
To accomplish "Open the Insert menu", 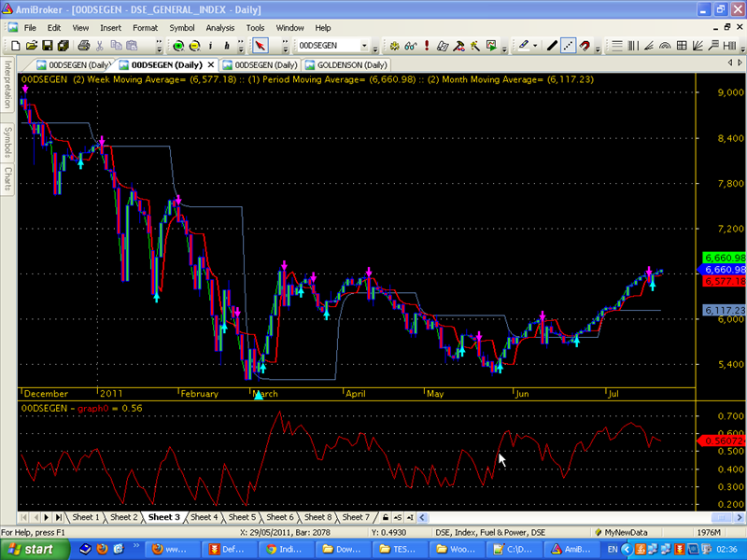I will pyautogui.click(x=110, y=28).
